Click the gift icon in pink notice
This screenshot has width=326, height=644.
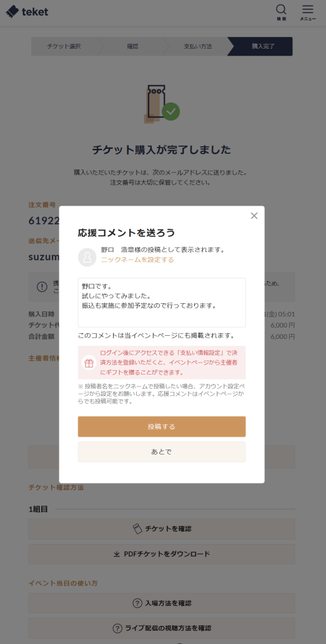[89, 363]
